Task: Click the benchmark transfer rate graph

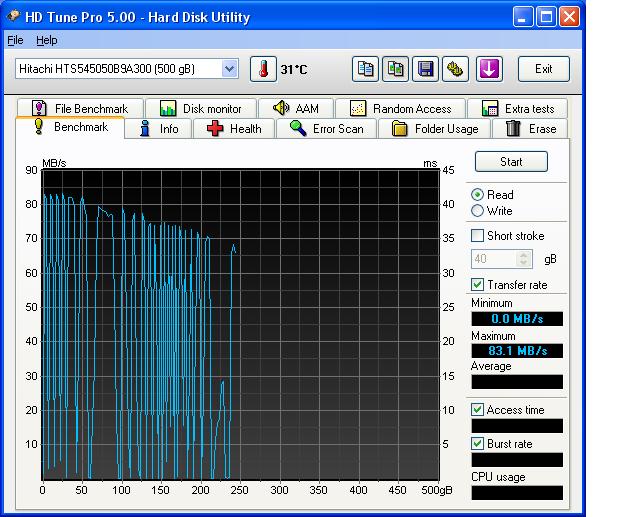Action: 241,324
